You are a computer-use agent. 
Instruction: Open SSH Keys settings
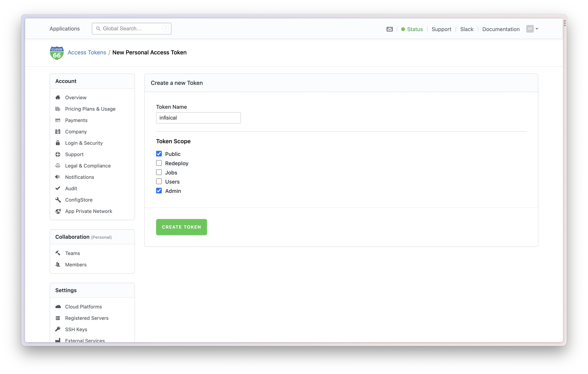click(76, 329)
